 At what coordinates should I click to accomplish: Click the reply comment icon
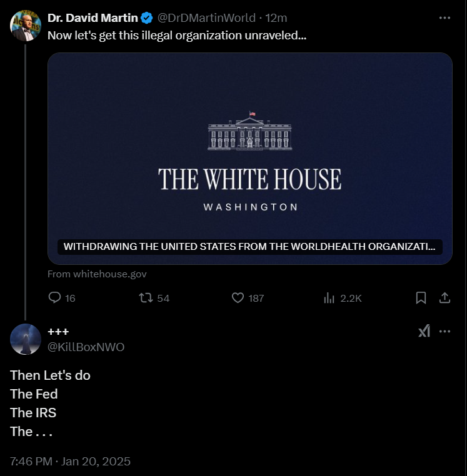[x=55, y=298]
